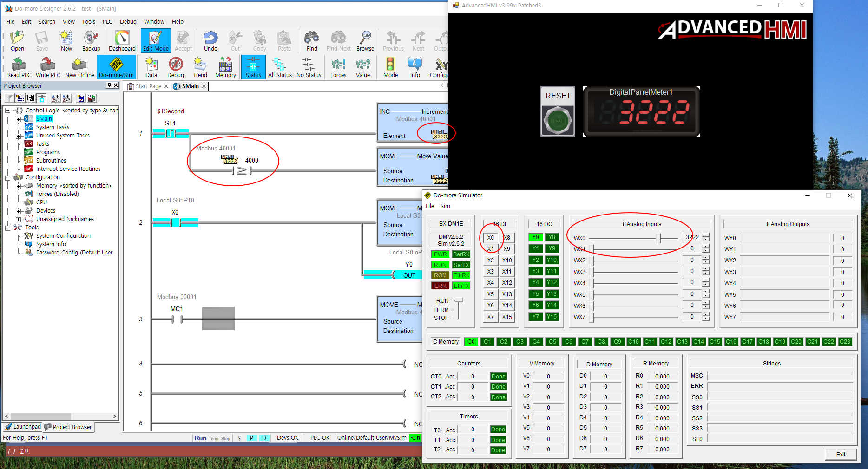Toggle Edit Mode in the toolbar
The height and width of the screenshot is (469, 868).
click(156, 41)
